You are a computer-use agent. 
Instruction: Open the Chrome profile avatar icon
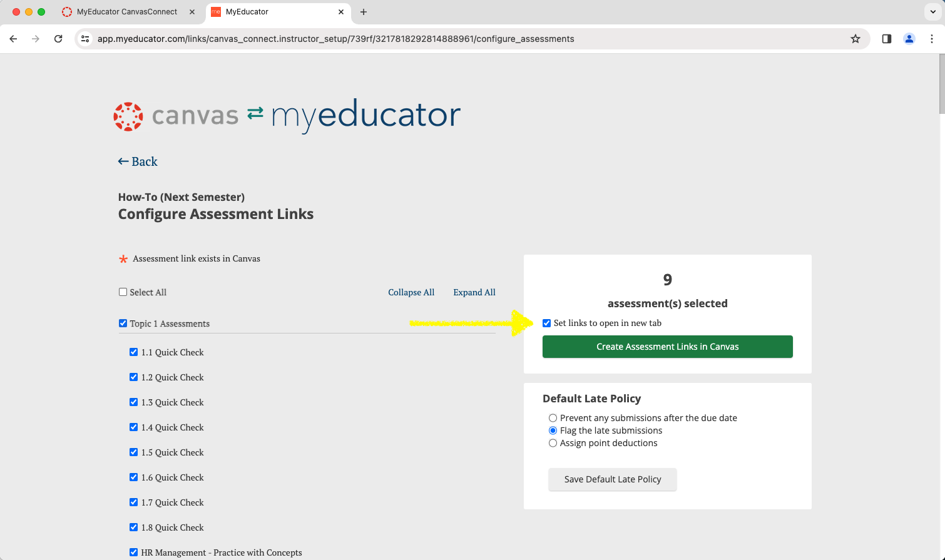pyautogui.click(x=909, y=39)
